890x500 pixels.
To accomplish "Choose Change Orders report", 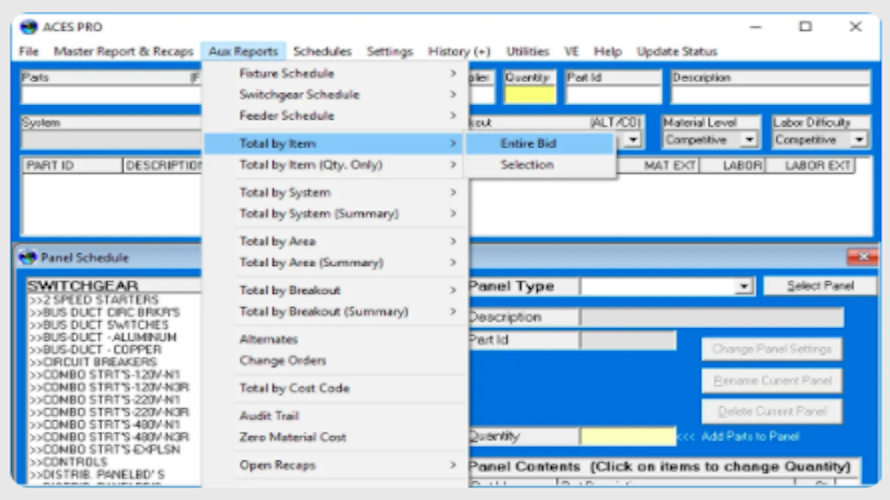I will coord(335,360).
